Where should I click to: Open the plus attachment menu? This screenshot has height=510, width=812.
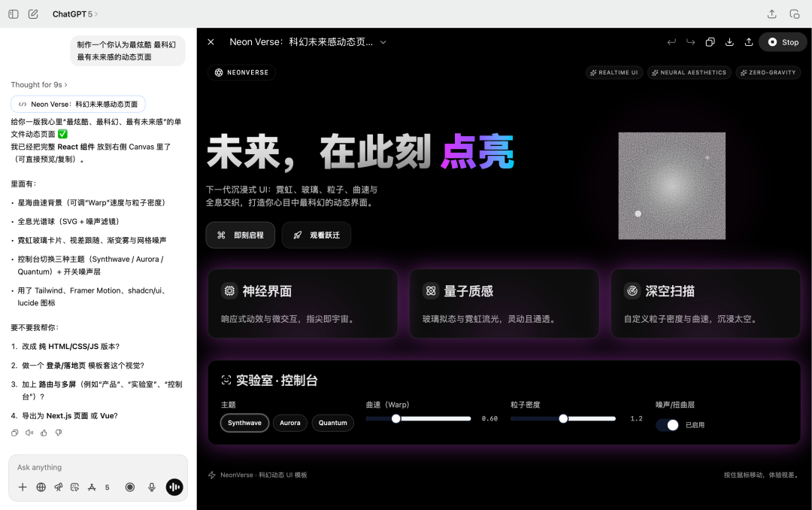coord(23,487)
